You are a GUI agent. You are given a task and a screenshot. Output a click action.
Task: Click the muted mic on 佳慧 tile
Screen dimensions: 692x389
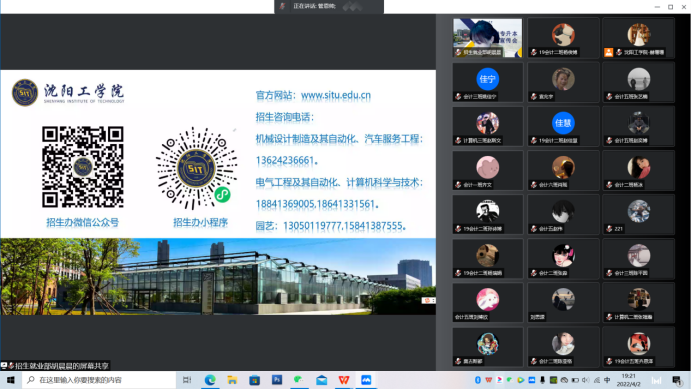[534, 141]
